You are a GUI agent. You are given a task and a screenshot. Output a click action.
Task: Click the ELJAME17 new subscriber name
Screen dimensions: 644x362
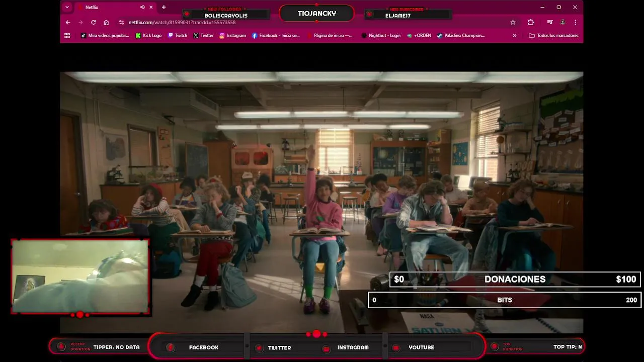click(x=398, y=16)
